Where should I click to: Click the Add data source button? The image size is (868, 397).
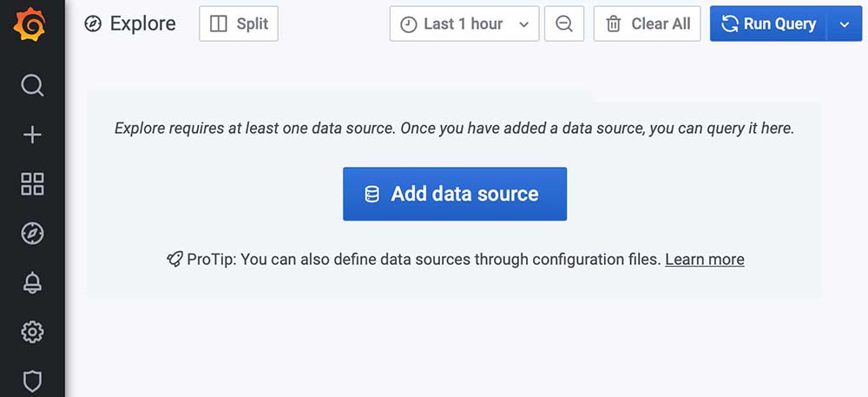(x=455, y=194)
